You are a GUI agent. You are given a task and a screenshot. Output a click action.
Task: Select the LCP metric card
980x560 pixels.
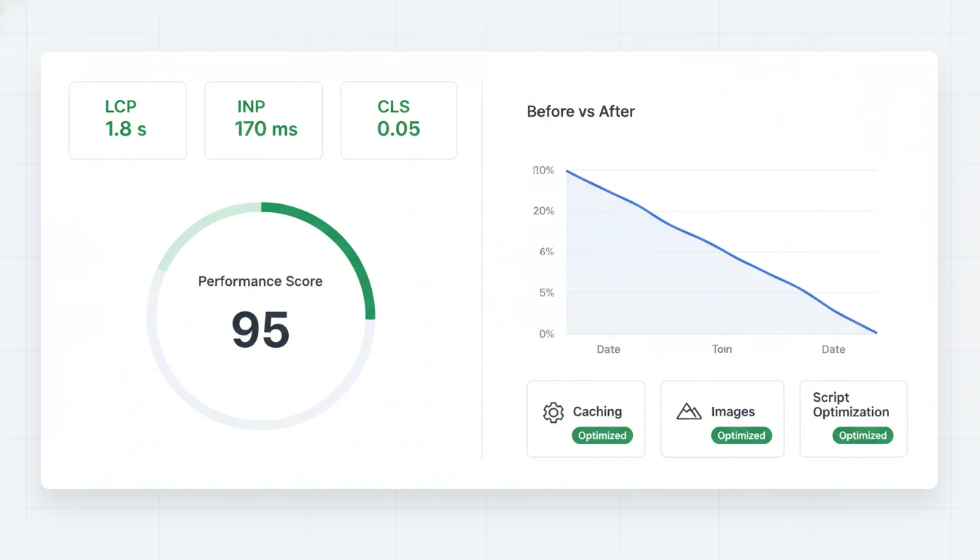tap(127, 120)
